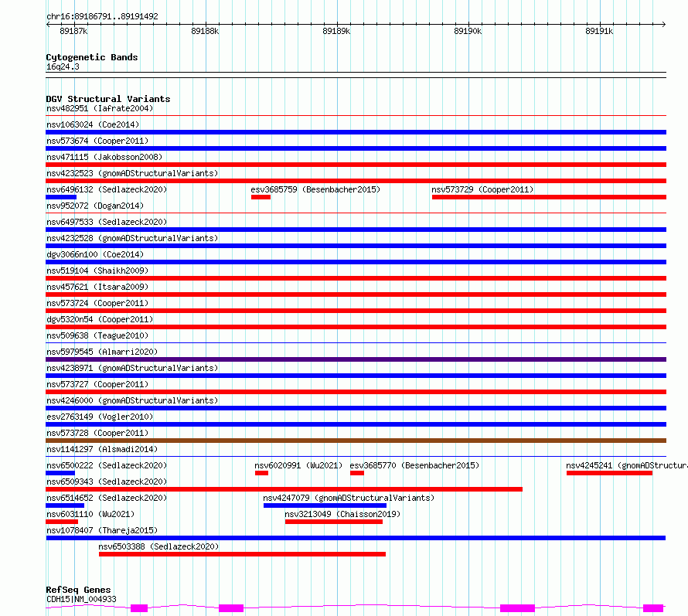The image size is (688, 616).
Task: Open nsv4246000 gnomADStructuralVariants entry
Action: pyautogui.click(x=132, y=400)
